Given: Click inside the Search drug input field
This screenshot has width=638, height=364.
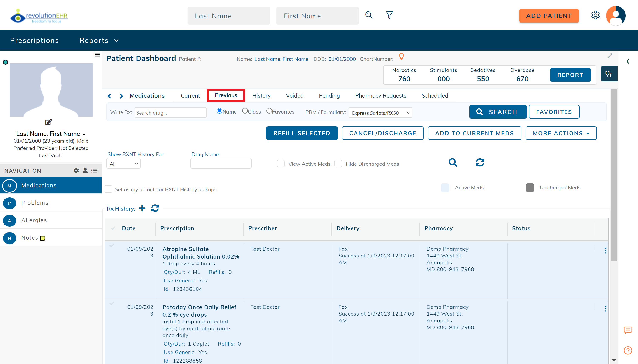Looking at the screenshot, I should pyautogui.click(x=171, y=112).
